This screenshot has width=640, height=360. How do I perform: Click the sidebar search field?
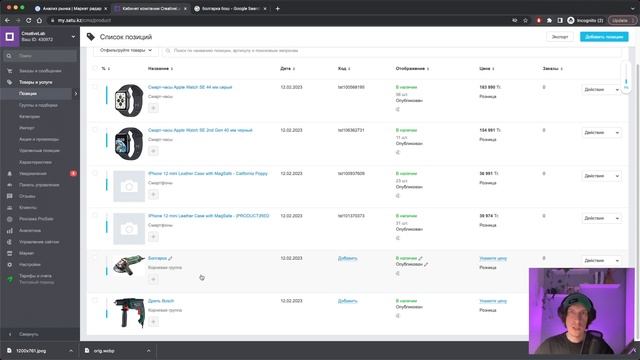(40, 56)
